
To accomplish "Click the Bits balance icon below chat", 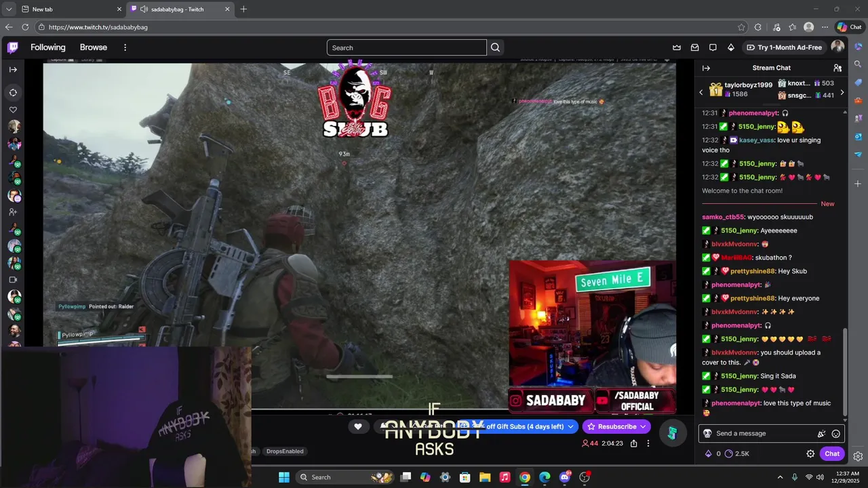I will coord(709,453).
